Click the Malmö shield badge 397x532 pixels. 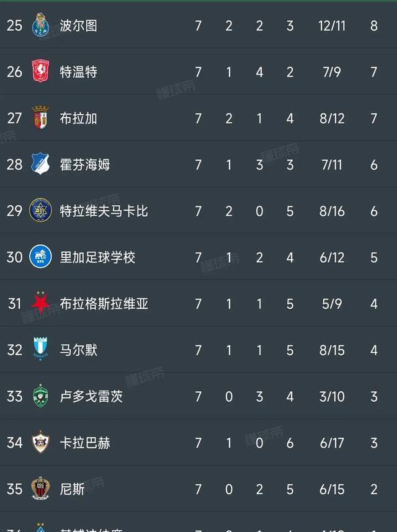tap(40, 350)
